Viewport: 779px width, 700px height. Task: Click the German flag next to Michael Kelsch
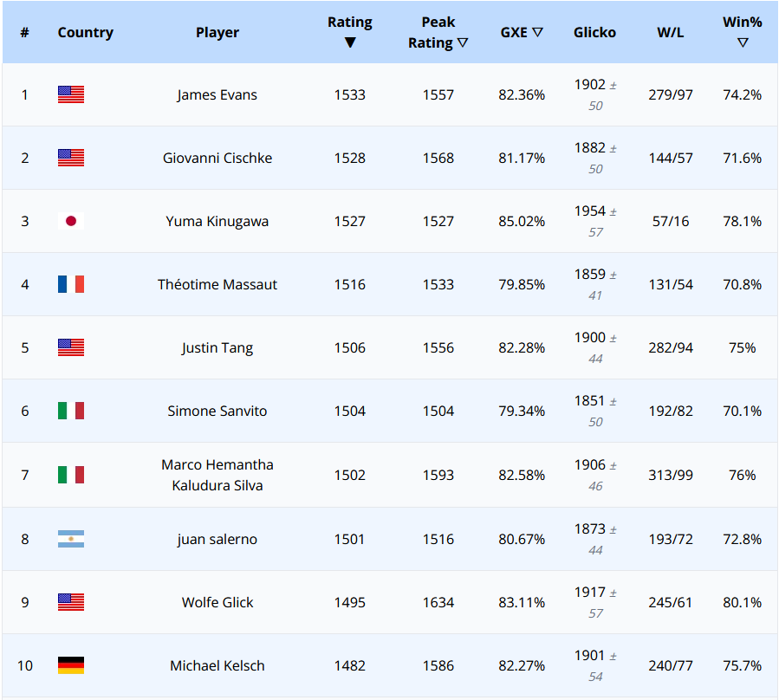70,665
